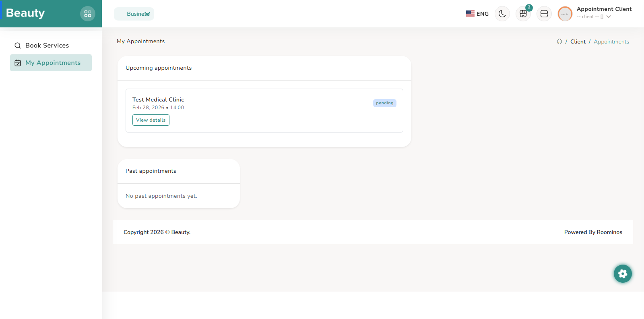644x319 pixels.
Task: Click the My Appointments page title
Action: click(x=141, y=41)
